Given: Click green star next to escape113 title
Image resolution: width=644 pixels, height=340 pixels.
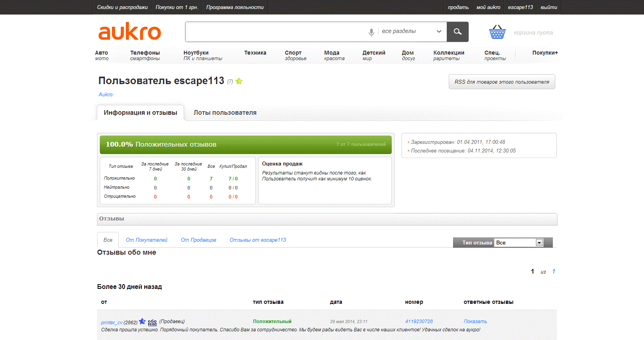Looking at the screenshot, I should pos(239,81).
